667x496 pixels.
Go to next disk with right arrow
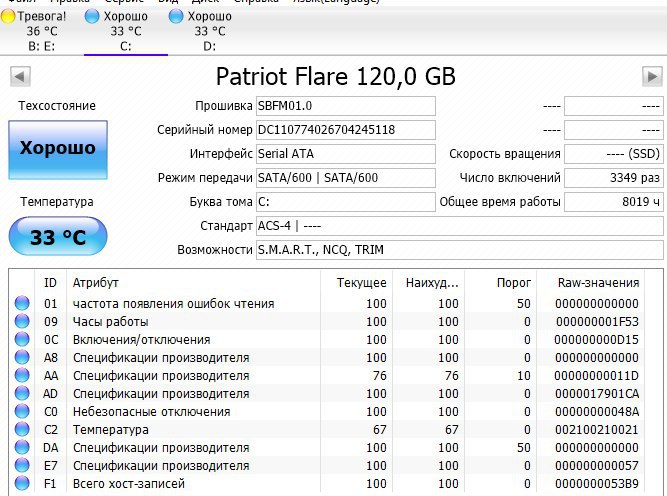[x=652, y=77]
